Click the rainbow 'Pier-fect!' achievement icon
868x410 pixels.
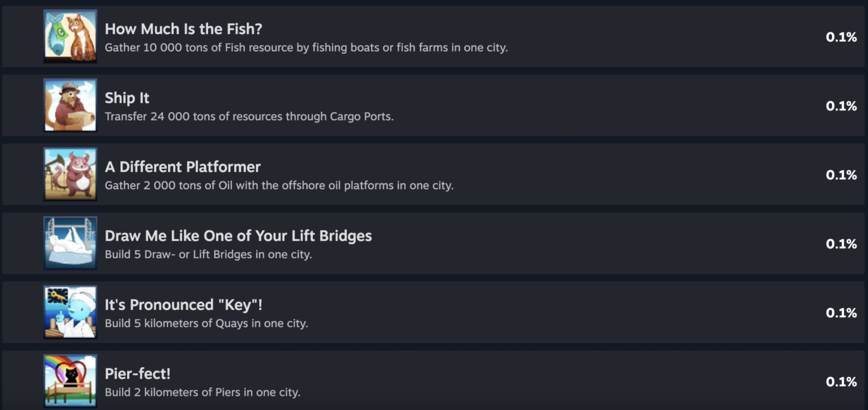70,381
